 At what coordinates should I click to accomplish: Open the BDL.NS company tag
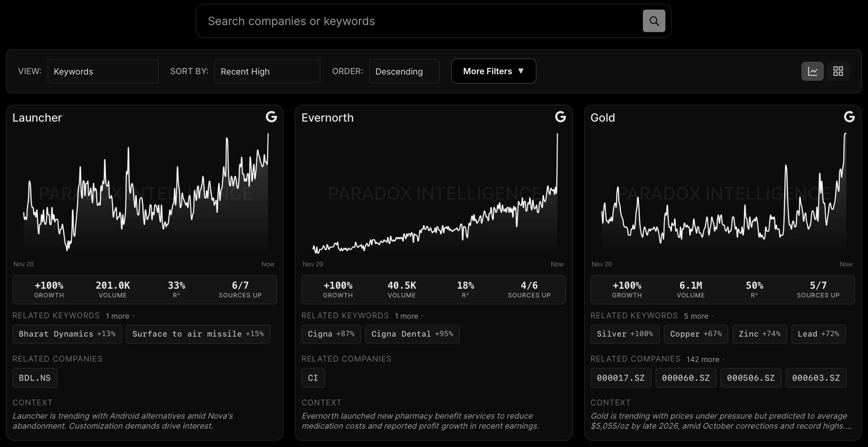coord(35,377)
